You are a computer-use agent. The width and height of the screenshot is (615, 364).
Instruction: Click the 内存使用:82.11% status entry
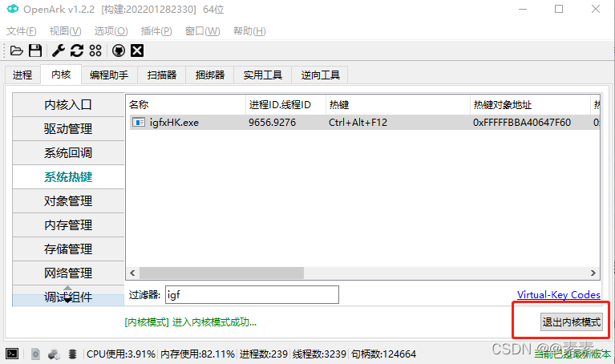197,354
